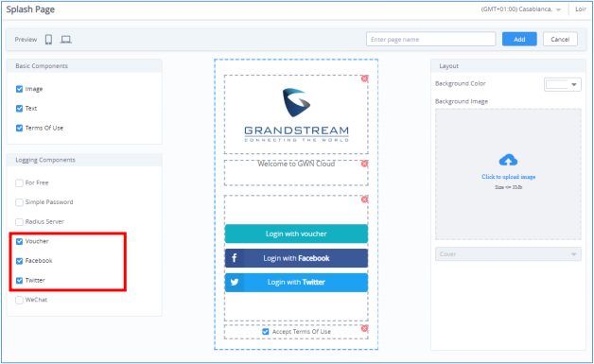Remove the Welcome to GWN Cloud text block

click(364, 164)
